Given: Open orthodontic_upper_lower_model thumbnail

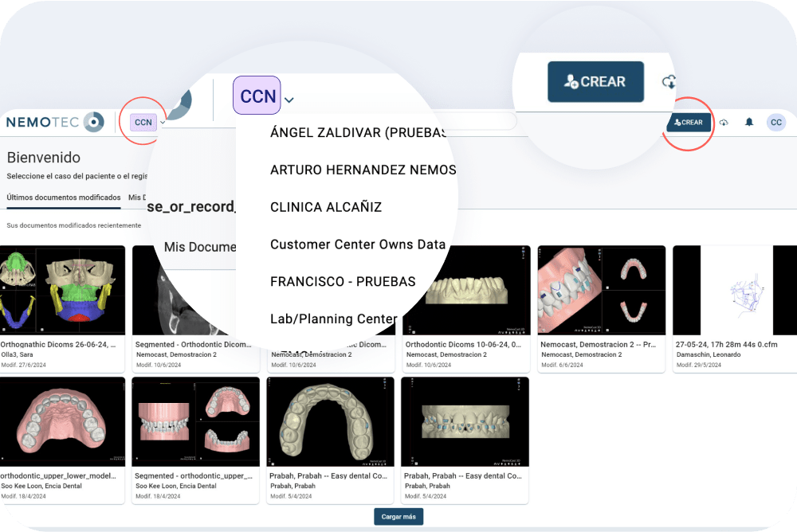Looking at the screenshot, I should [62, 422].
